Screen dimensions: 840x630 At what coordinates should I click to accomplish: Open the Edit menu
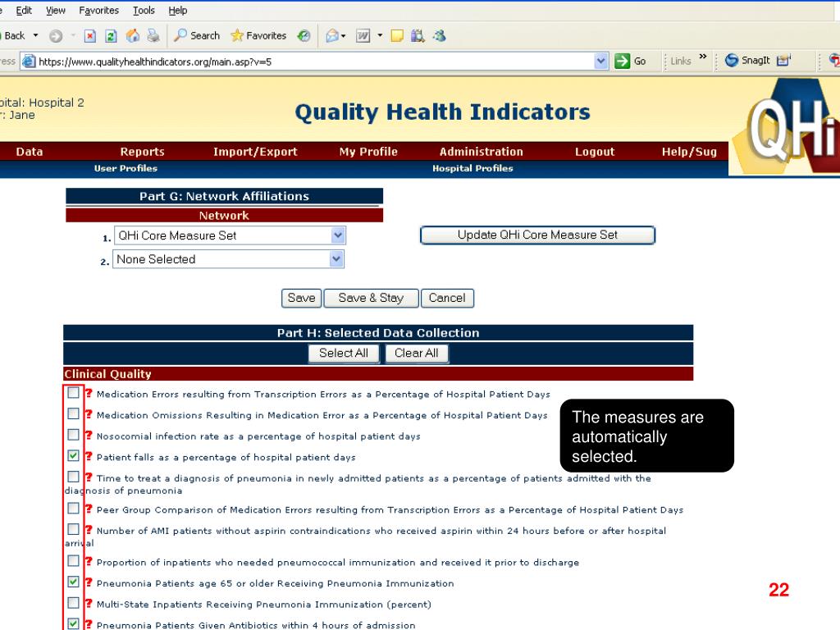pos(24,10)
